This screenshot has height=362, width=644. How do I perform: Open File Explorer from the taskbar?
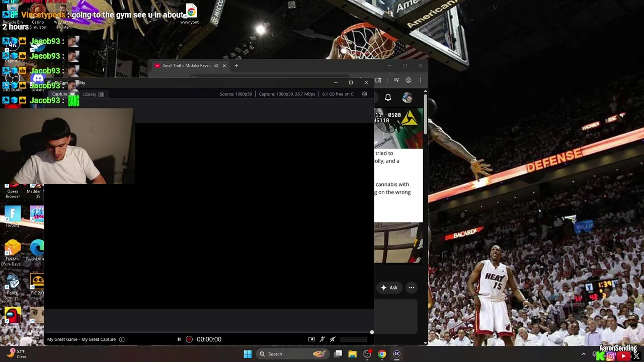pos(352,354)
